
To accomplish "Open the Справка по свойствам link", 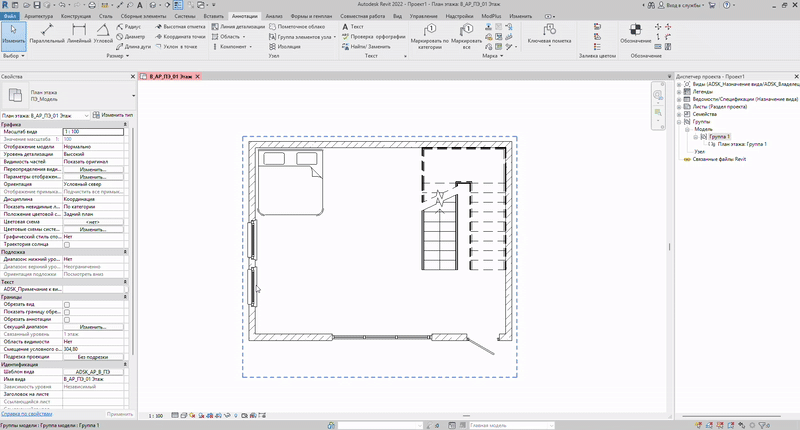I will [x=28, y=413].
